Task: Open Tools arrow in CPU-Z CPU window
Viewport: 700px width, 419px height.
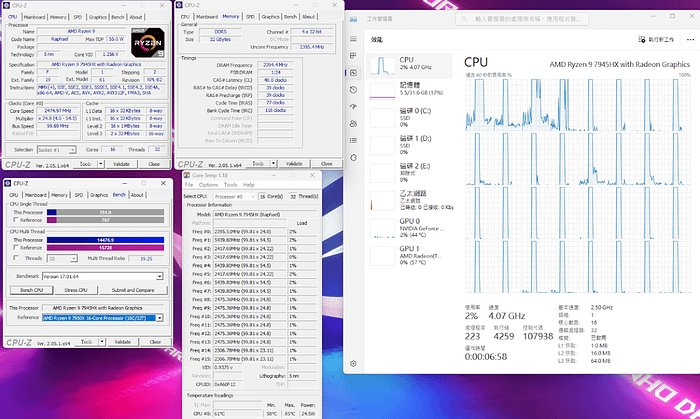Action: pyautogui.click(x=101, y=164)
